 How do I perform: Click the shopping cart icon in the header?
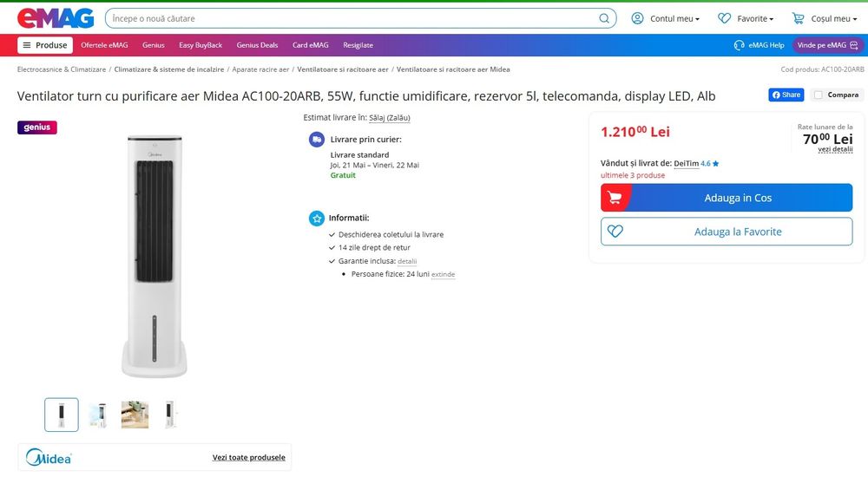point(798,18)
